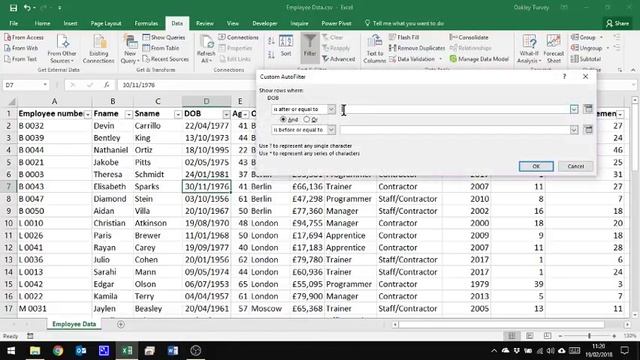Select the And radio button
Image resolution: width=640 pixels, height=360 pixels.
283,120
